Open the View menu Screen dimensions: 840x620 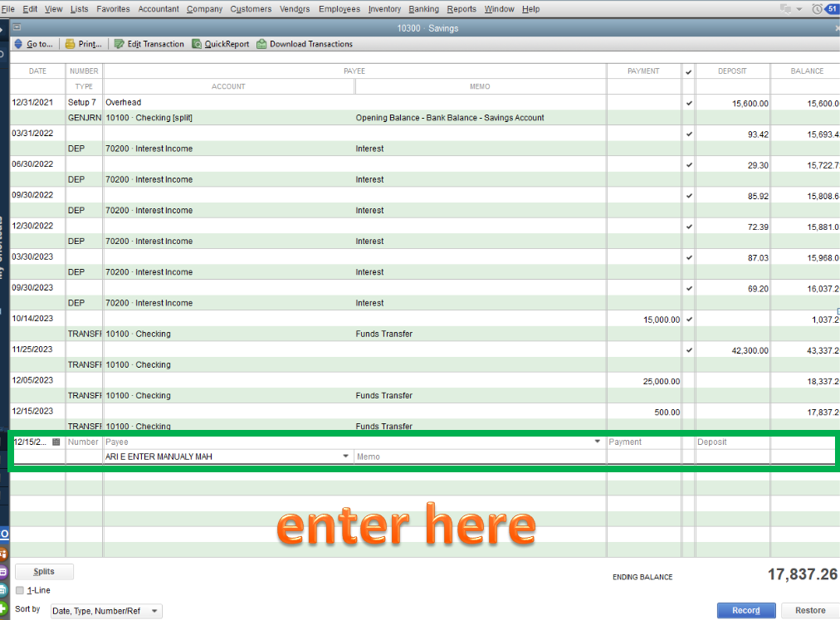pyautogui.click(x=54, y=9)
